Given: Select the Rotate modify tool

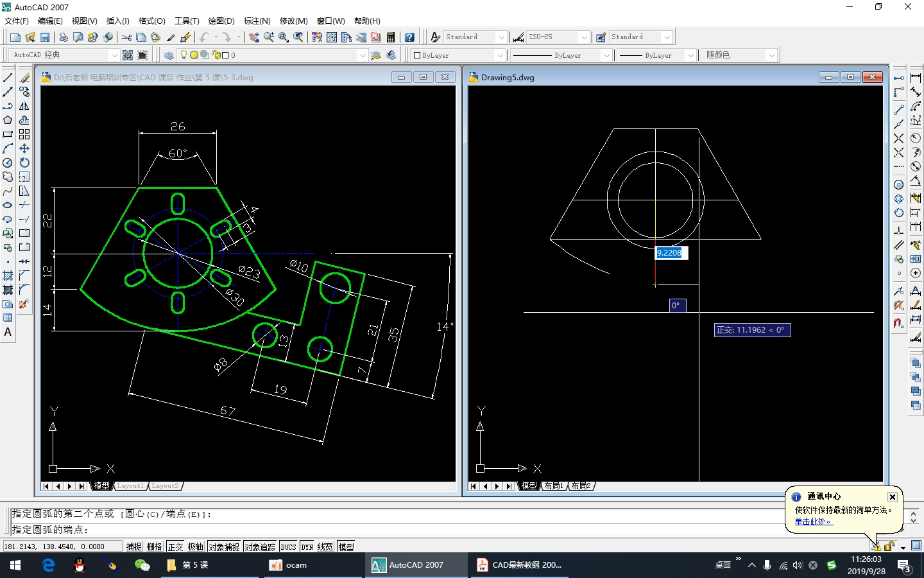Looking at the screenshot, I should pyautogui.click(x=24, y=162).
